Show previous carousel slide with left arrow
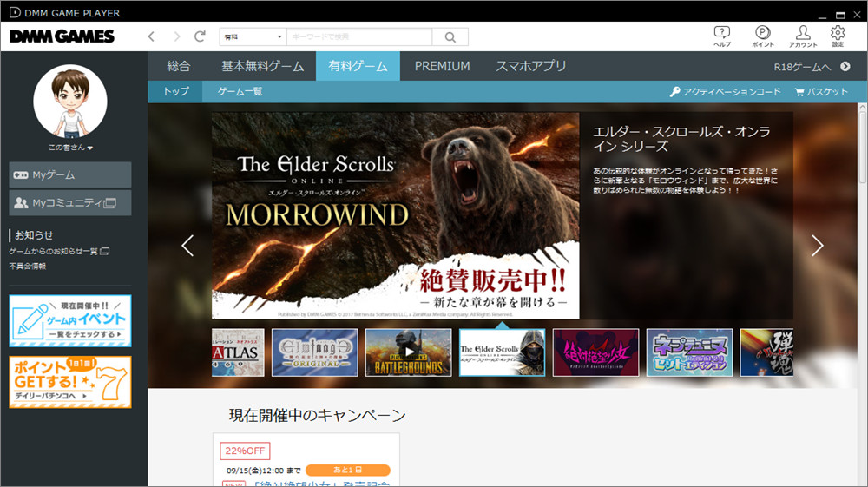 (187, 245)
